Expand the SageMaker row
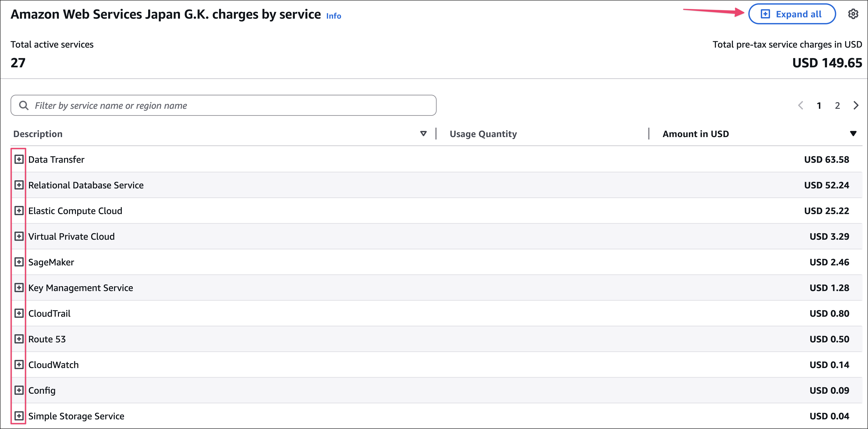This screenshot has width=868, height=429. click(x=19, y=262)
